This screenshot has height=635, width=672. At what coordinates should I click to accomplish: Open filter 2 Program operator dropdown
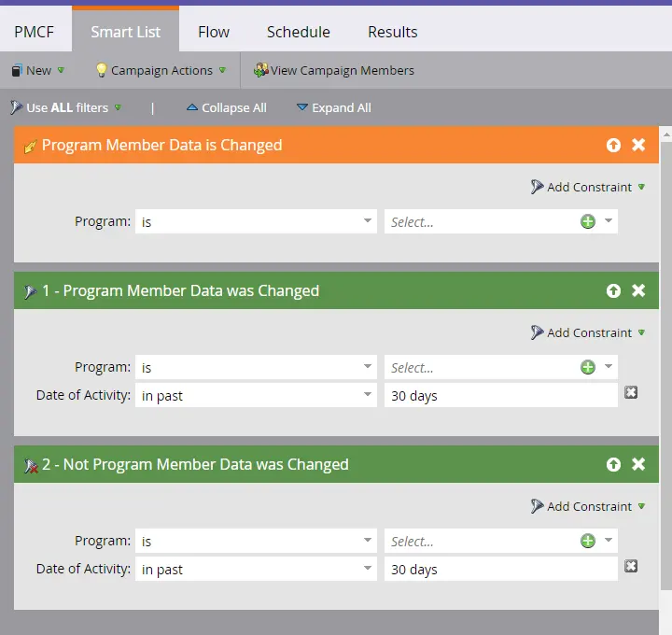pyautogui.click(x=256, y=541)
